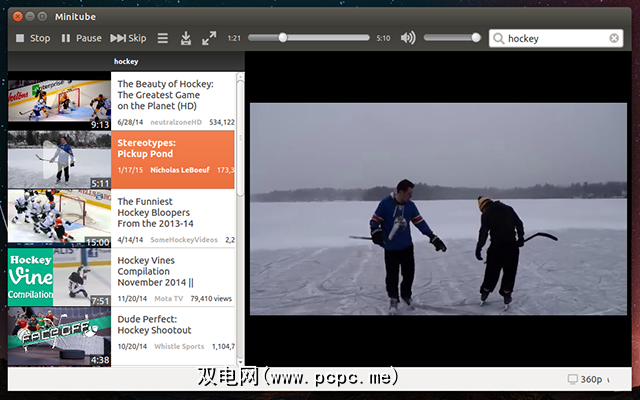
Task: Click the download video icon
Action: pyautogui.click(x=185, y=38)
